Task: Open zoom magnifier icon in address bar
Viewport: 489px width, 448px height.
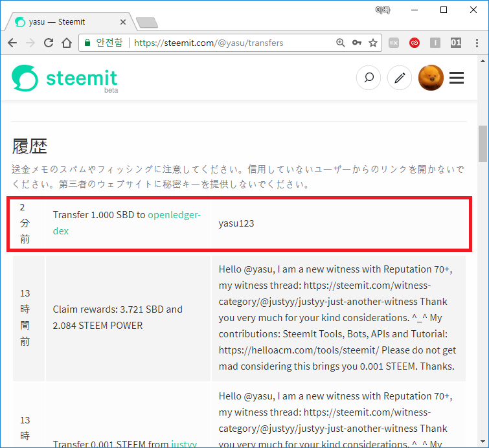Action: pos(341,43)
